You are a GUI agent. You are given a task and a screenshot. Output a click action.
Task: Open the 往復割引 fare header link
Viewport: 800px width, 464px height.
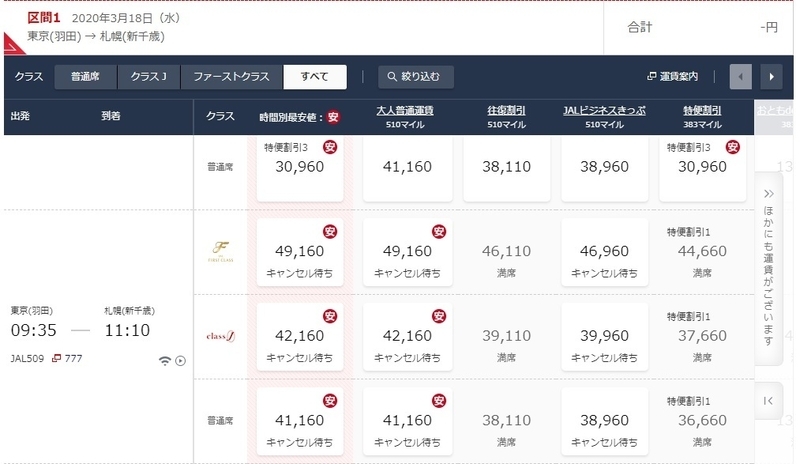tap(506, 111)
